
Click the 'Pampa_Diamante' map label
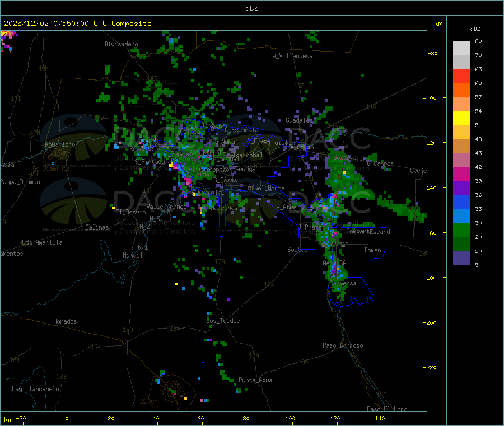(24, 182)
